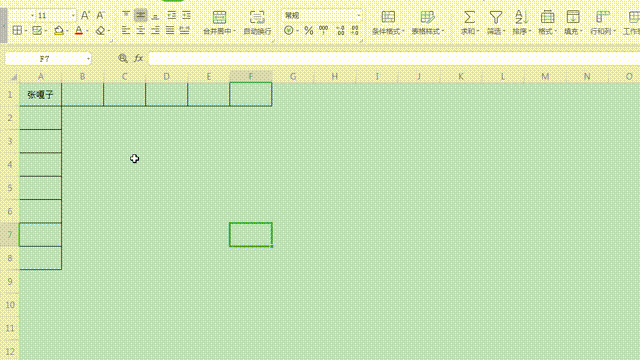Select column A header
Screen dimensions: 640x360
[40, 76]
